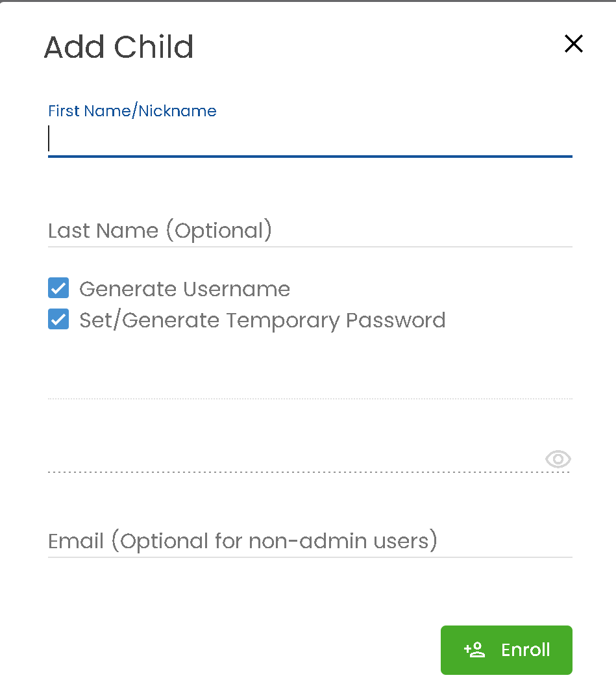Viewport: 616px width, 695px height.
Task: Uncheck the Generate Username checkbox
Action: (58, 288)
